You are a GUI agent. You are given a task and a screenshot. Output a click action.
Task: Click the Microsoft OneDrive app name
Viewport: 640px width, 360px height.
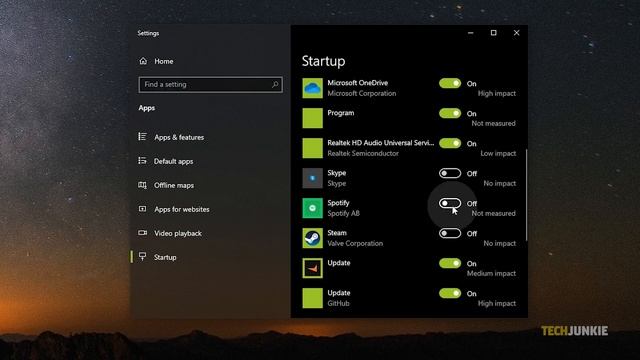coord(358,82)
